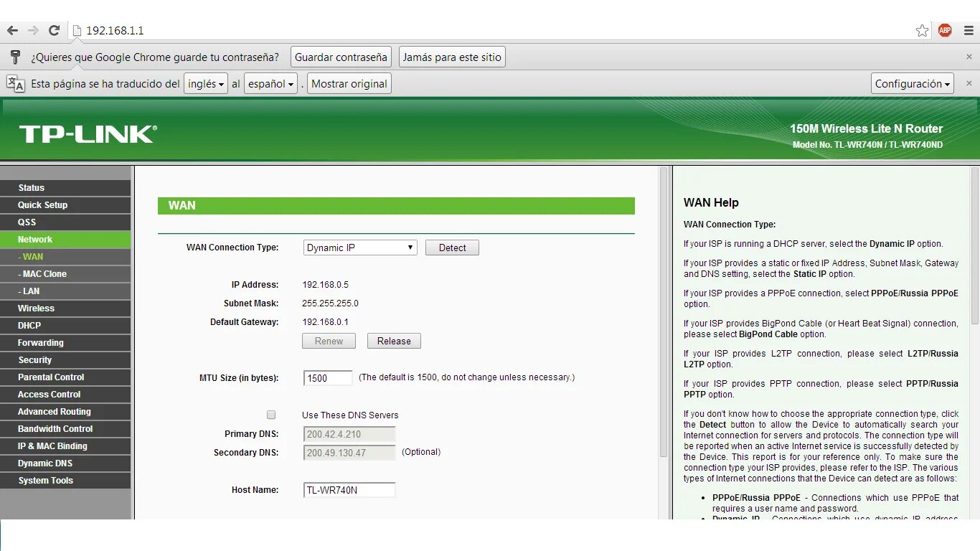Click Guardar contraseña button

[x=341, y=57]
